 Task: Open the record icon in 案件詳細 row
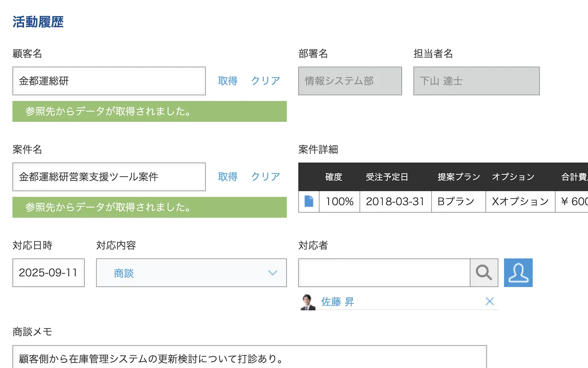[x=309, y=201]
